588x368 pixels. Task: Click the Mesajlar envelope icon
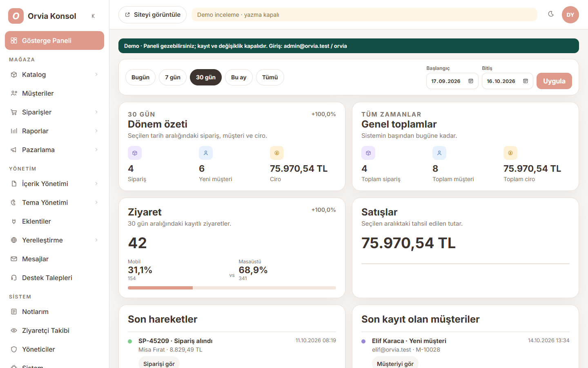[14, 259]
